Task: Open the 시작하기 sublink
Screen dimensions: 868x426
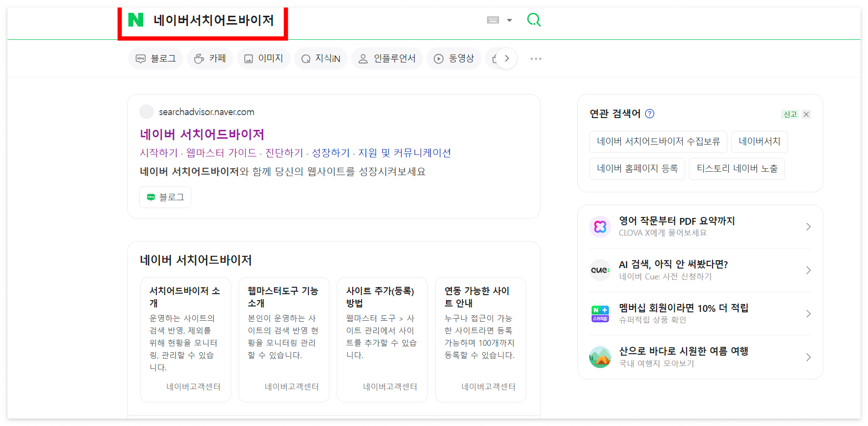Action: [159, 153]
